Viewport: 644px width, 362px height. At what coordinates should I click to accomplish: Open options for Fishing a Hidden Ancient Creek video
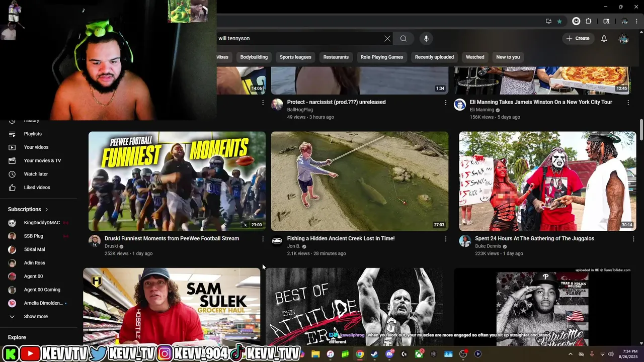click(x=445, y=239)
